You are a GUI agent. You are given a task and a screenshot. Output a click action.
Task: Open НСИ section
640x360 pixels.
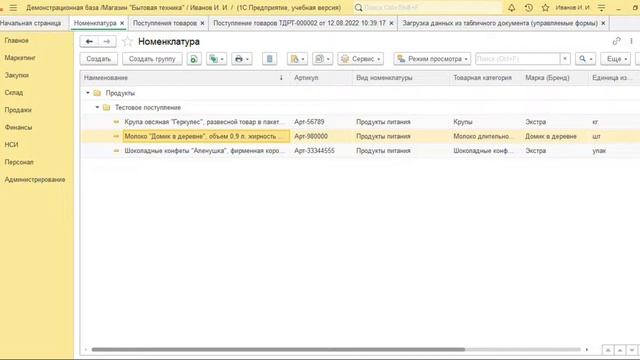click(11, 144)
